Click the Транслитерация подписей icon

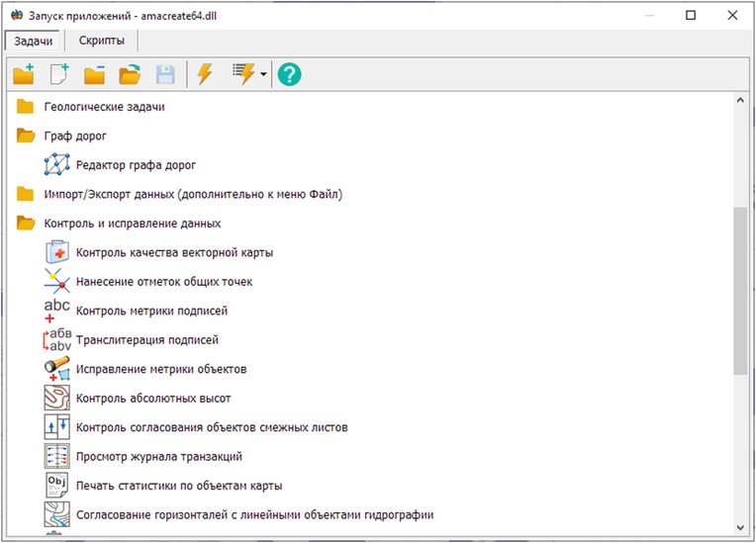57,340
